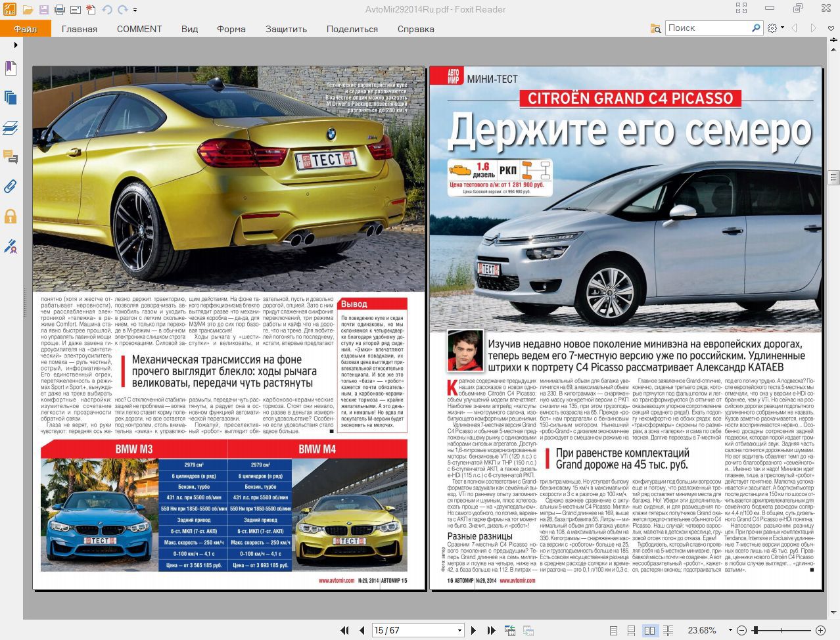Save the document with the floppy icon
The width and height of the screenshot is (840, 640).
(43, 10)
